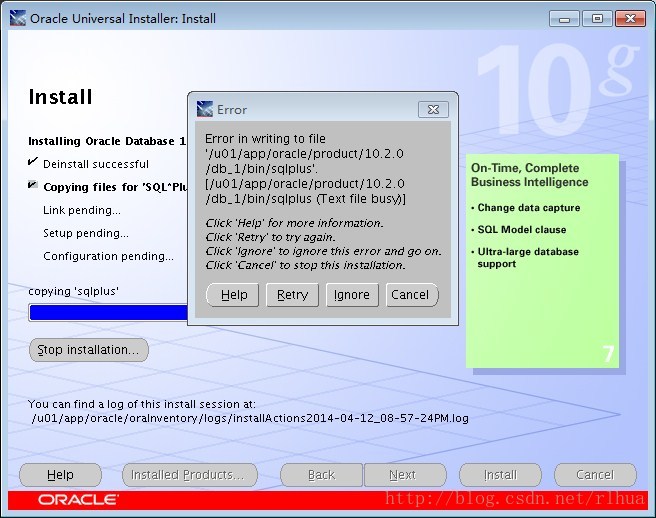Click the 'Click Retry to try again' hint text
The height and width of the screenshot is (518, 656).
[x=271, y=237]
